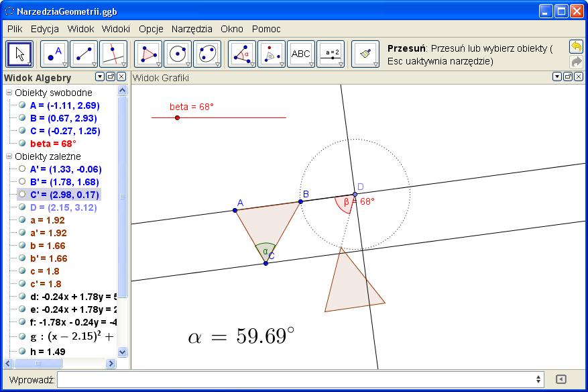The height and width of the screenshot is (392, 588).
Task: Open the Narzędzia menu
Action: tap(192, 29)
